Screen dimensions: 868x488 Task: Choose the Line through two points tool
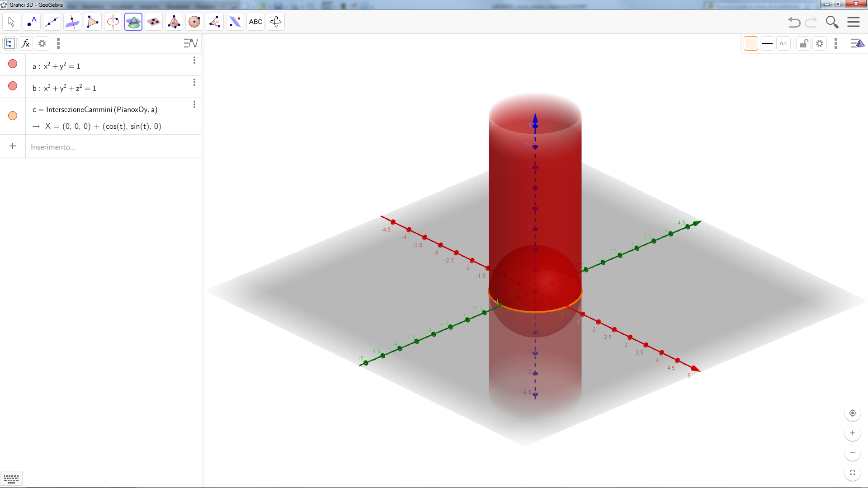click(52, 22)
